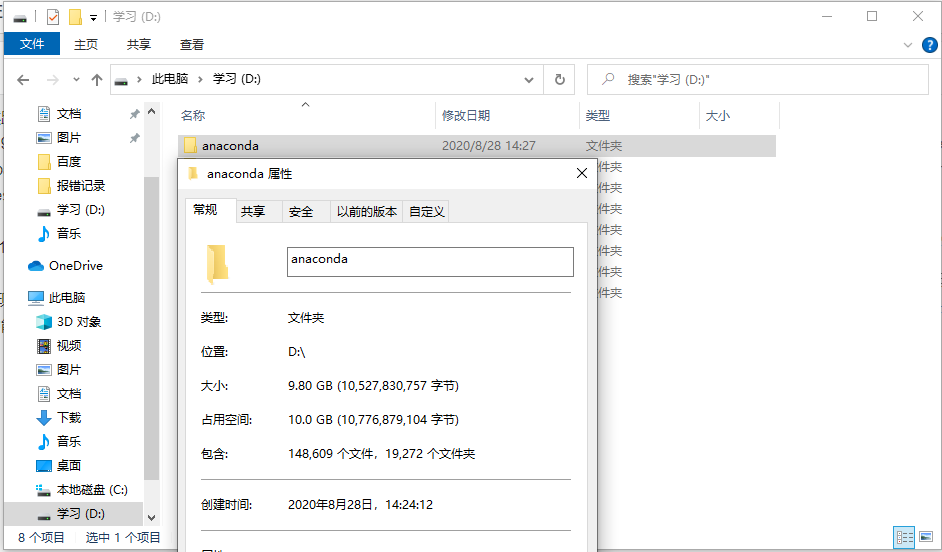Image resolution: width=942 pixels, height=552 pixels.
Task: Select 文档 in quick access
Action: tap(69, 114)
